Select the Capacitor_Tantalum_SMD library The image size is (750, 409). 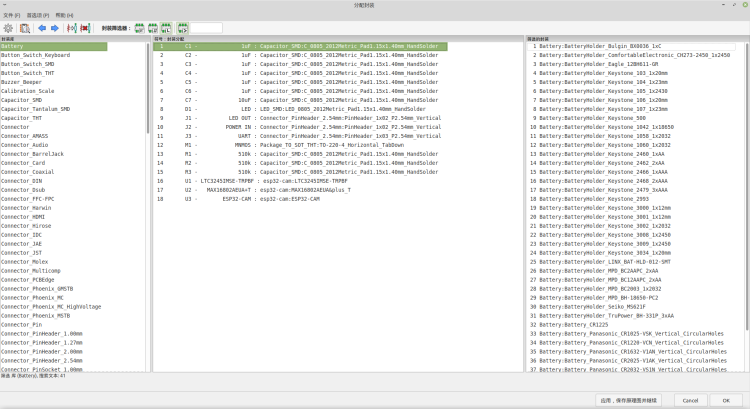pyautogui.click(x=35, y=109)
